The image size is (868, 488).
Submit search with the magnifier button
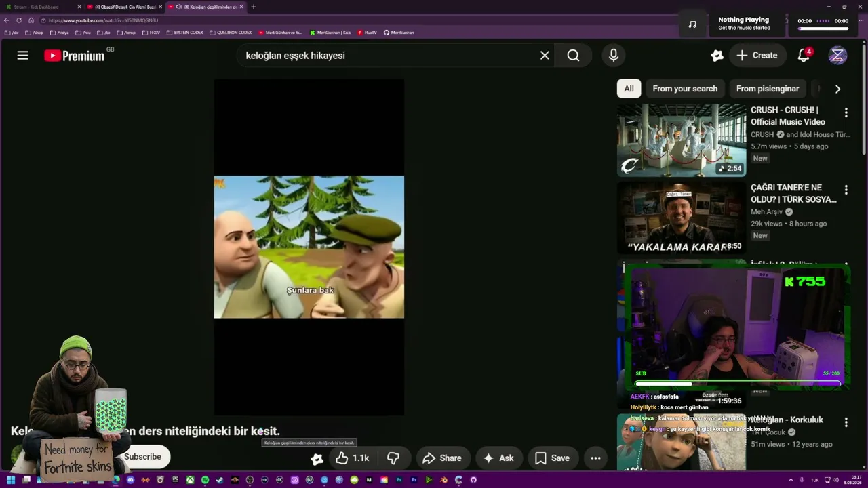click(574, 56)
